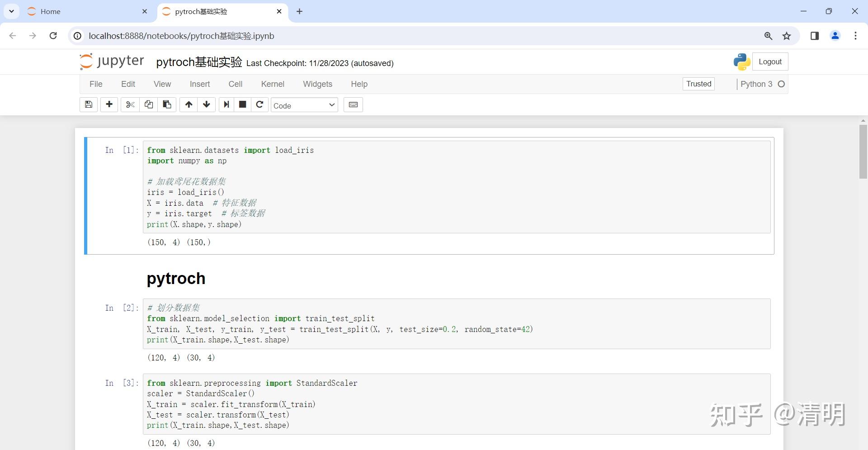Save the notebook using the save icon
The height and width of the screenshot is (450, 868).
pyautogui.click(x=88, y=104)
